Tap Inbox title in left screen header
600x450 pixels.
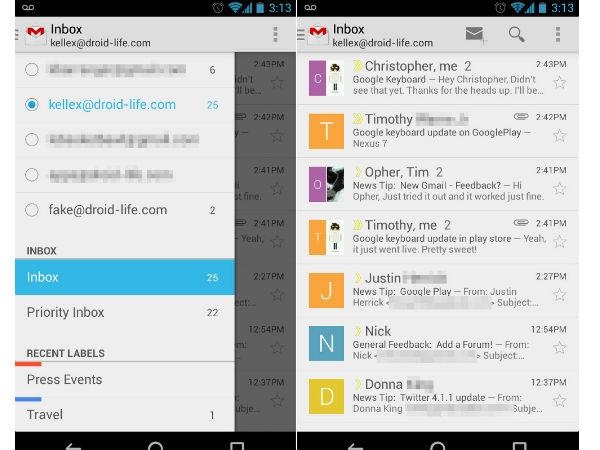(x=66, y=29)
